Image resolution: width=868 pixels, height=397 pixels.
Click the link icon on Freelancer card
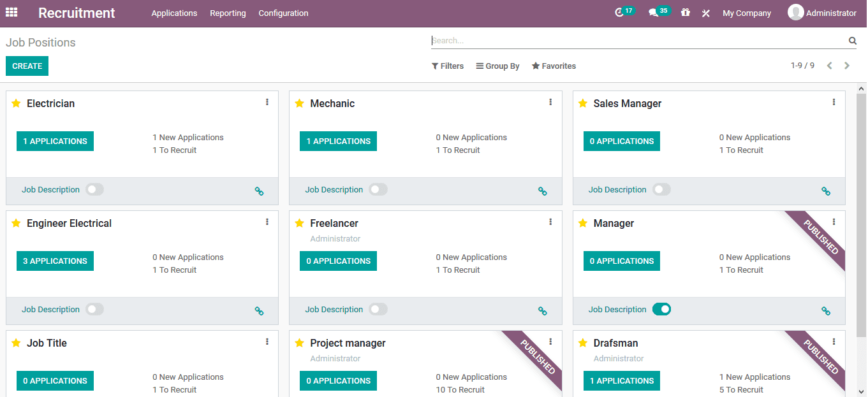click(x=542, y=310)
